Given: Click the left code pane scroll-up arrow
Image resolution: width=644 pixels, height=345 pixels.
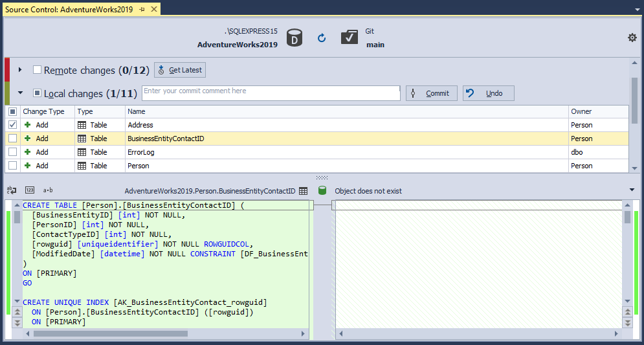Looking at the screenshot, I should 17,205.
